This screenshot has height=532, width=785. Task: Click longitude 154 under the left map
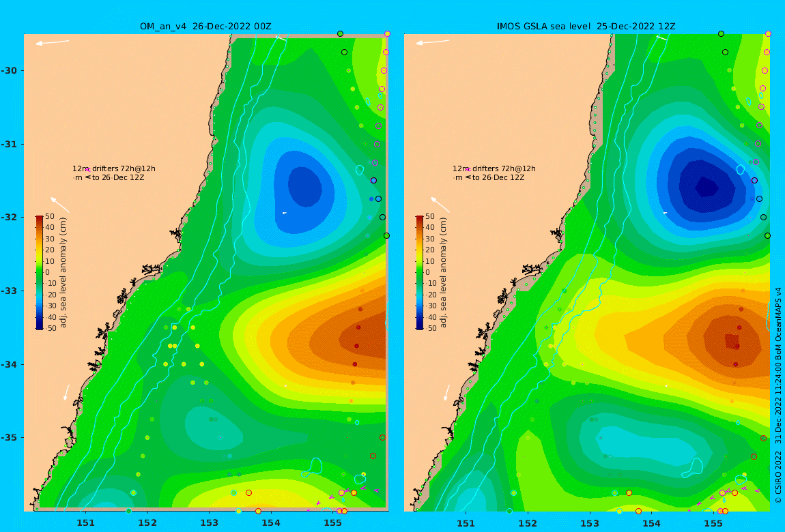[x=271, y=523]
